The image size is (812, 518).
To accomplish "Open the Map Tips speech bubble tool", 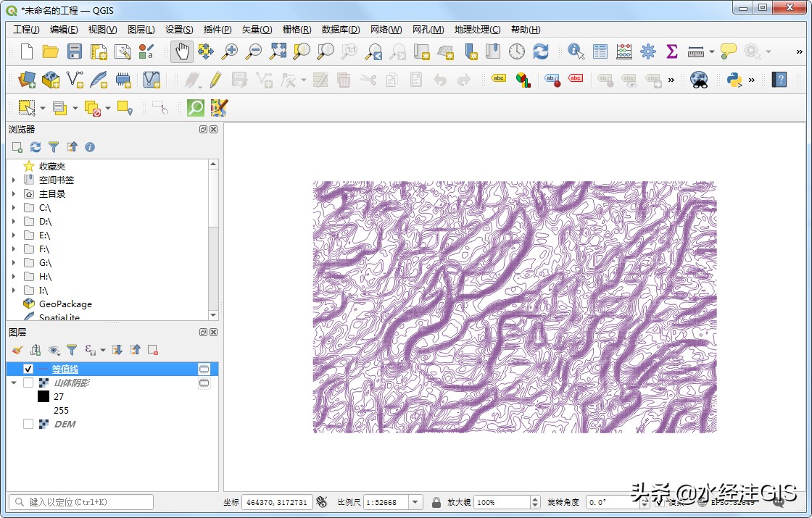I will tap(728, 51).
